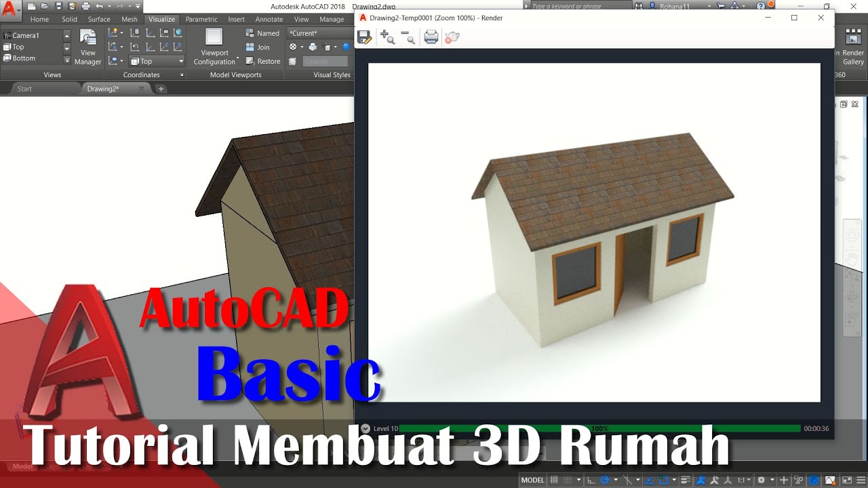Switch to the Manage ribbon tab
This screenshot has height=488, width=868.
(332, 19)
